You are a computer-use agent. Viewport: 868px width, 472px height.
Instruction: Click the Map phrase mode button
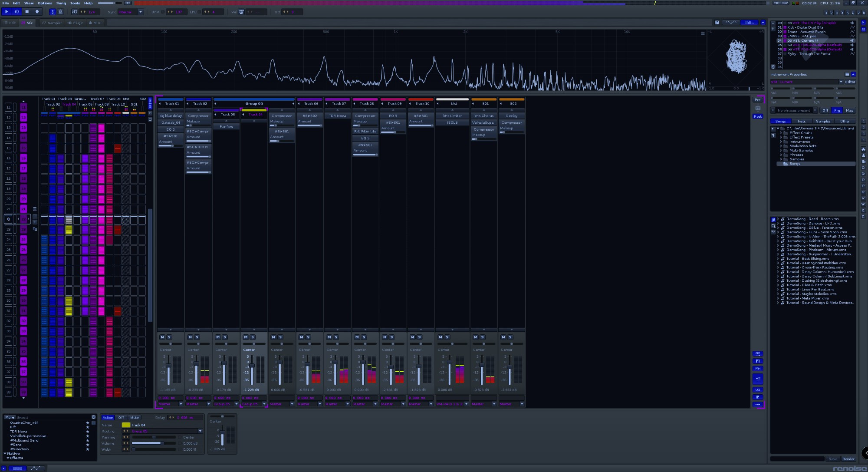[x=849, y=110]
